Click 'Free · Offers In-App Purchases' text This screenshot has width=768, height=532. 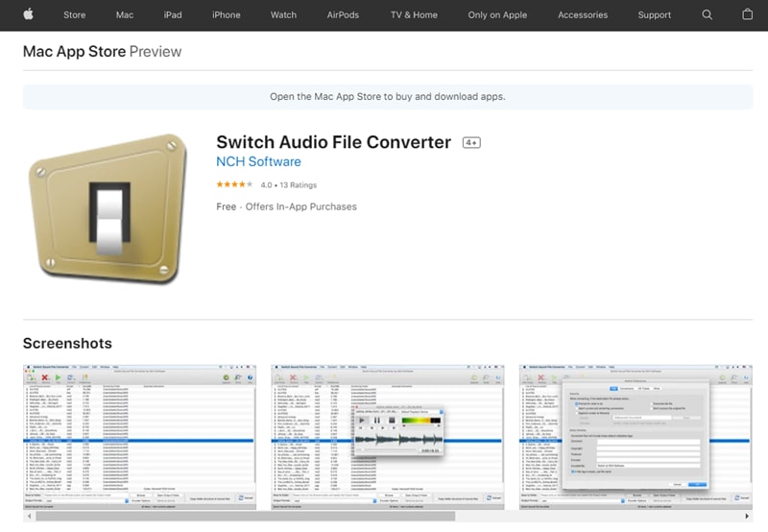point(286,206)
